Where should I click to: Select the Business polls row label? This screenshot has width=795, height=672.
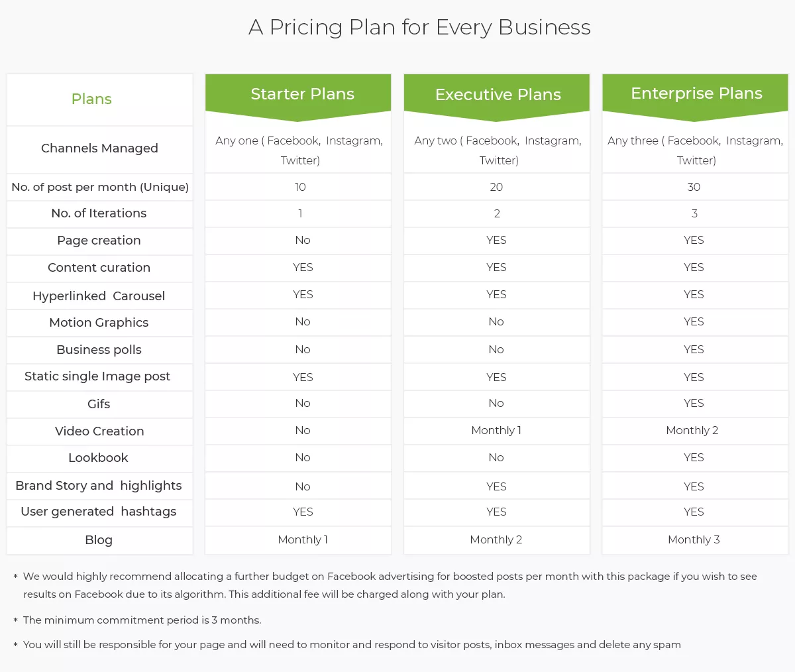tap(99, 350)
